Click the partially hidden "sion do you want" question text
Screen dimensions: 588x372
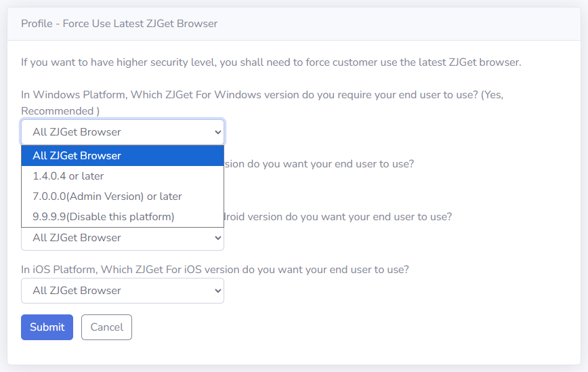click(319, 164)
